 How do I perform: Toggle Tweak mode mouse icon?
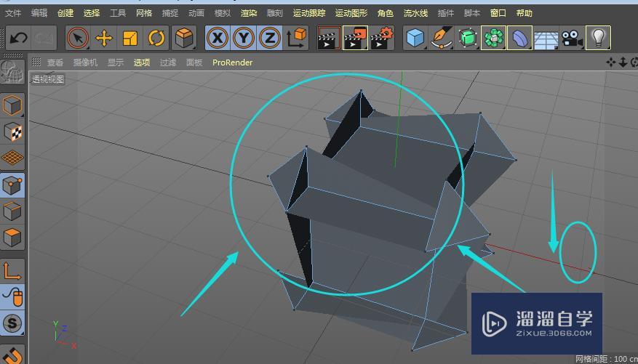[x=12, y=296]
